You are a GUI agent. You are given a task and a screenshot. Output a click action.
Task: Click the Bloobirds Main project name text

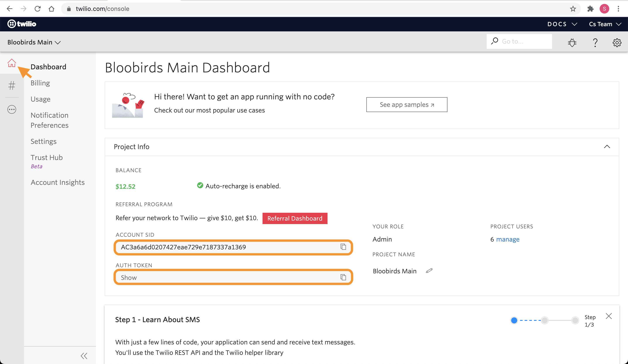coord(394,271)
